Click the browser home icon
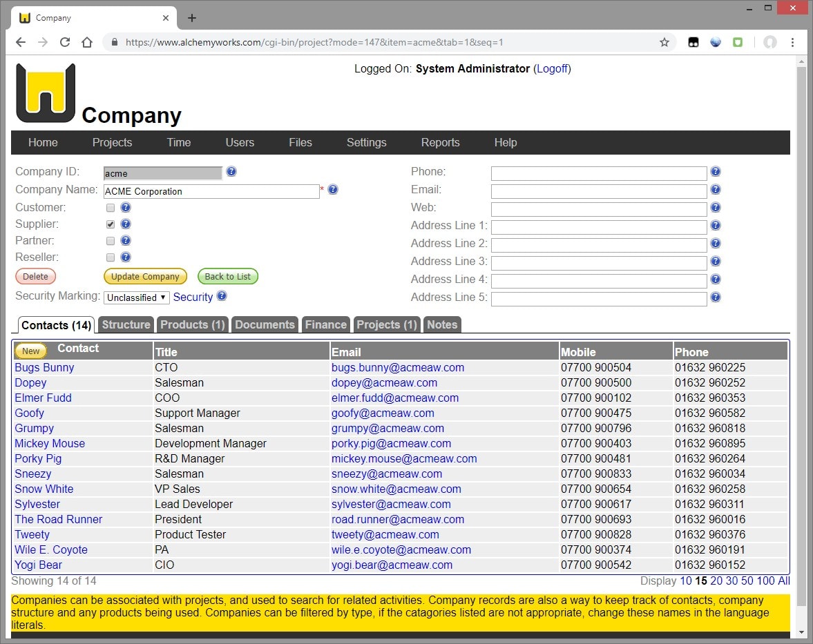The image size is (813, 644). [x=87, y=43]
